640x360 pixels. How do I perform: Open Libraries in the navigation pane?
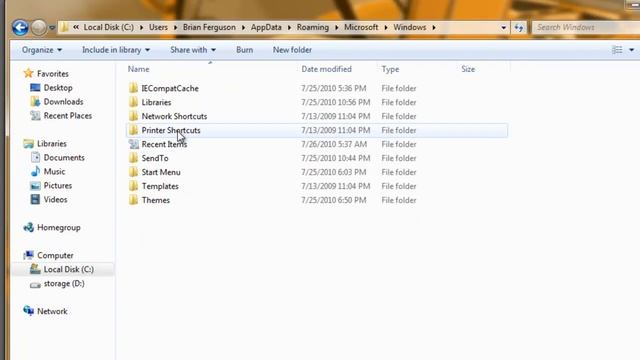tap(52, 144)
